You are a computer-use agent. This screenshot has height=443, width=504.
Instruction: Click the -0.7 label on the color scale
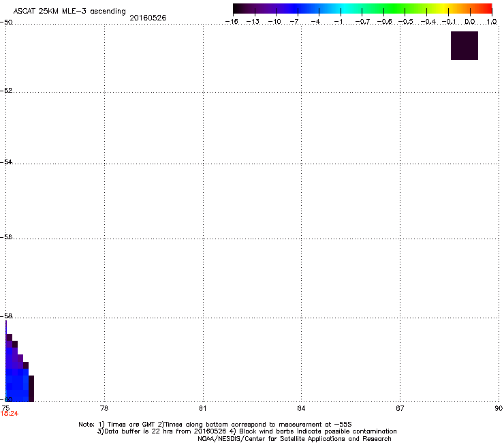pos(362,22)
